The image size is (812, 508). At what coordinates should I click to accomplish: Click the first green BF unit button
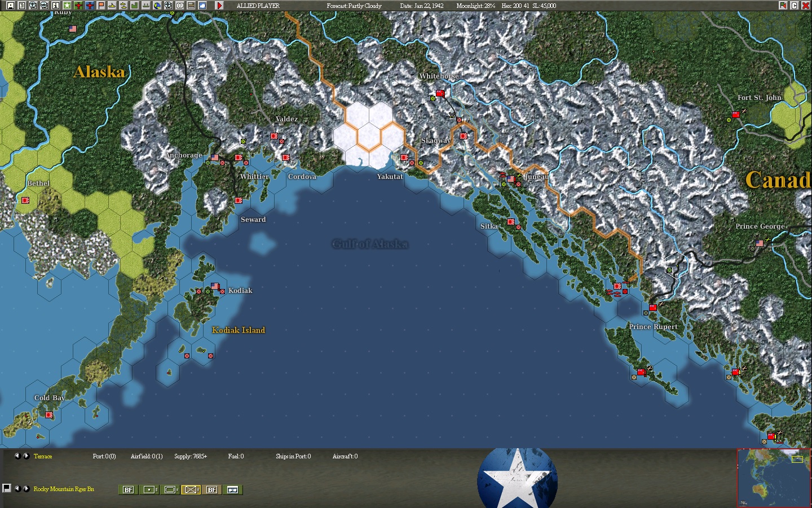129,489
